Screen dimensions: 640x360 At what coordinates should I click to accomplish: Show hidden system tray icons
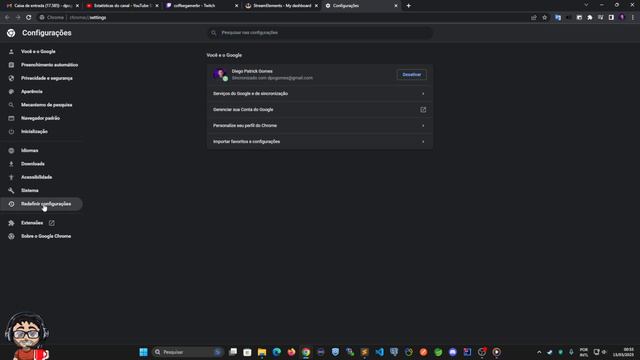[539, 352]
